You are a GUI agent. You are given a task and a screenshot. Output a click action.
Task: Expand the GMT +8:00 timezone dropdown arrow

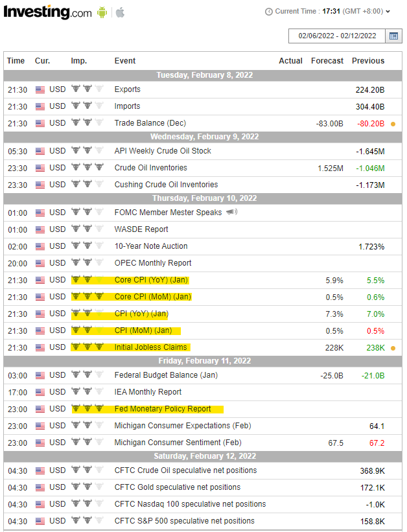pyautogui.click(x=388, y=12)
